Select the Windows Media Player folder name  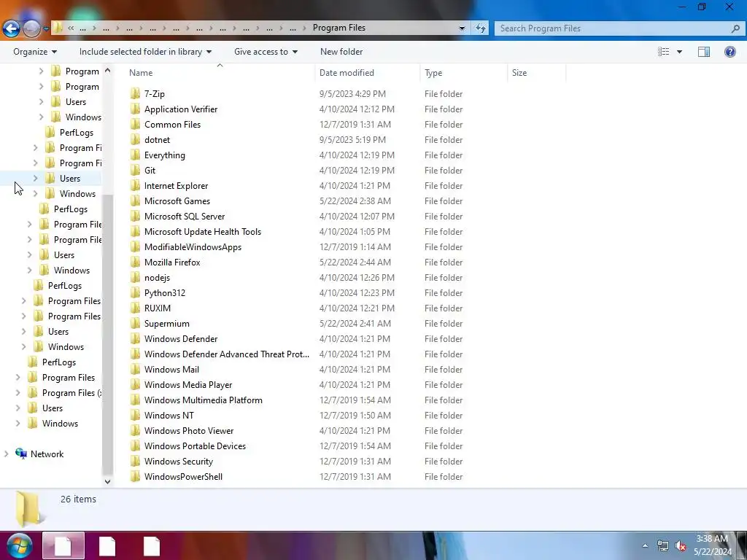tap(188, 385)
